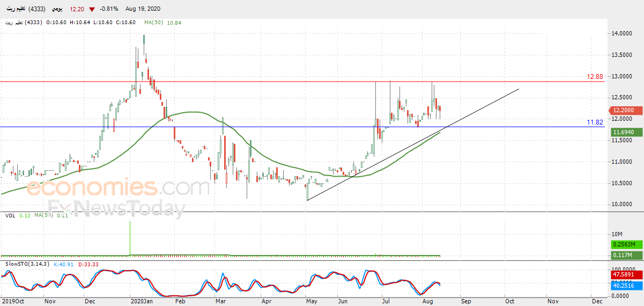
Task: Click the Jul time axis label
Action: [x=386, y=302]
